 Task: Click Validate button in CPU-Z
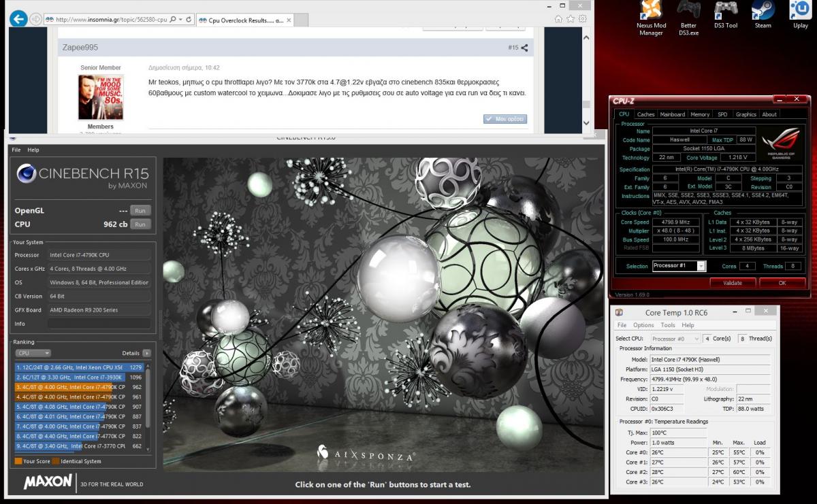(x=733, y=282)
